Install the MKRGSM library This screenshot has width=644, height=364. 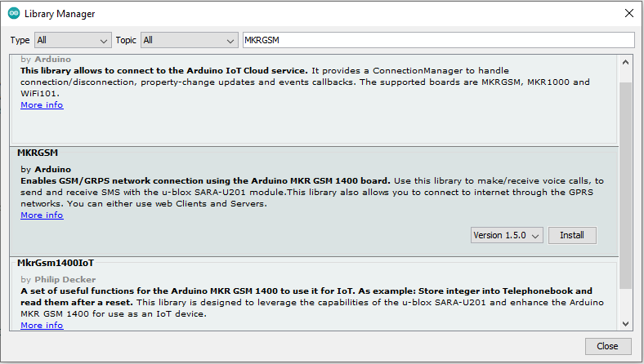click(572, 235)
